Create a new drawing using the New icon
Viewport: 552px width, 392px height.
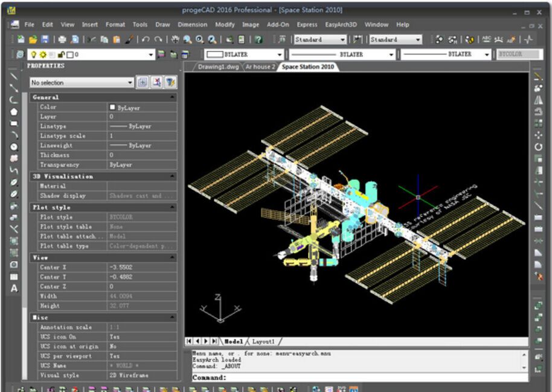pyautogui.click(x=21, y=39)
